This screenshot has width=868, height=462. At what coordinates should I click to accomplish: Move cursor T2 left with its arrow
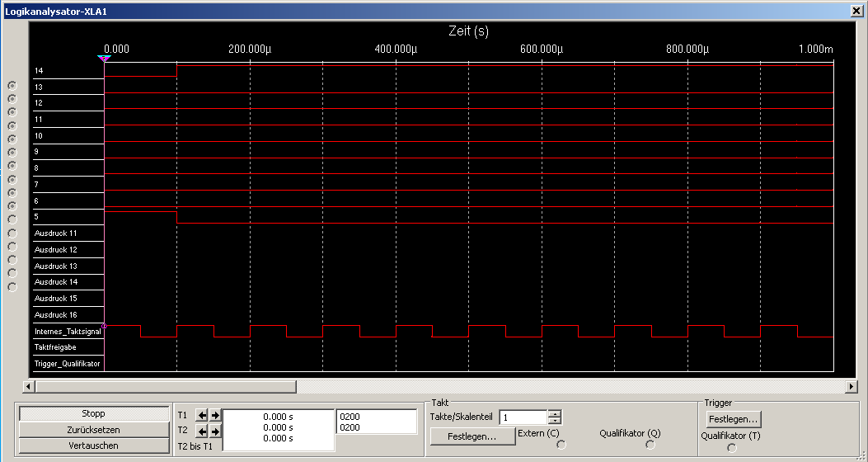(x=202, y=431)
